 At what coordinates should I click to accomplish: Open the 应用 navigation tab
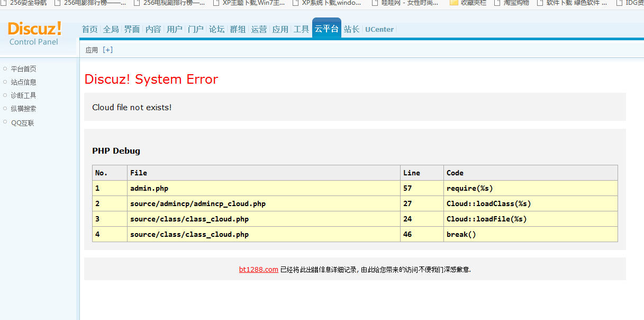pos(280,29)
